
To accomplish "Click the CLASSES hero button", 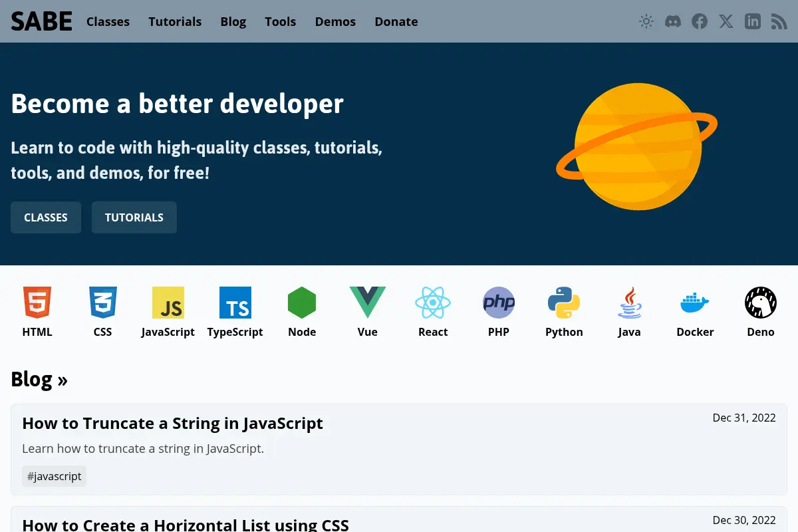I will pyautogui.click(x=46, y=217).
